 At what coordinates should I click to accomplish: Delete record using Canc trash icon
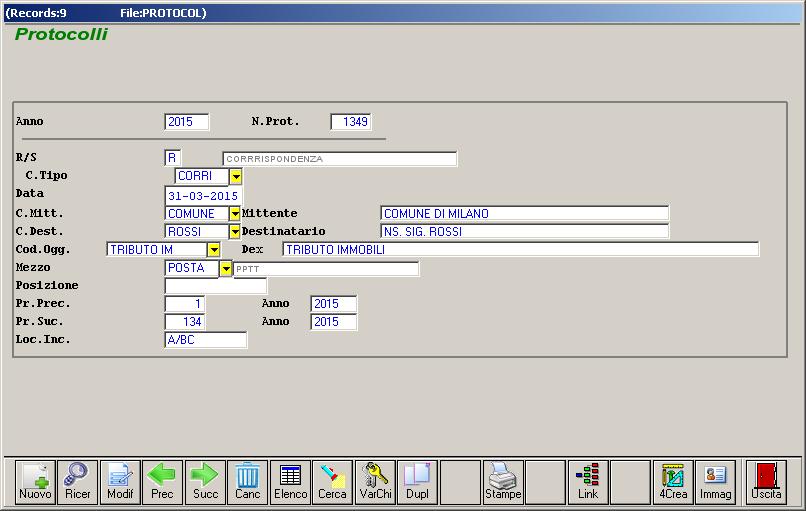tap(247, 482)
